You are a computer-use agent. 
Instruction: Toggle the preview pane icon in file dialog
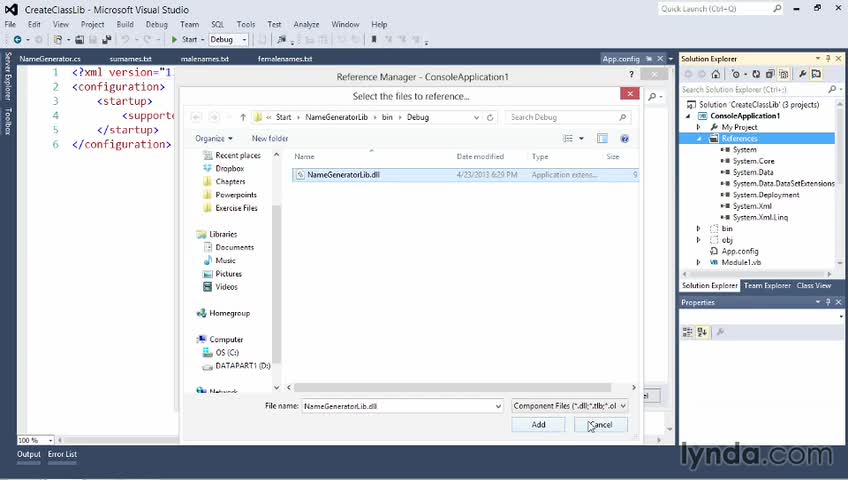pyautogui.click(x=602, y=139)
